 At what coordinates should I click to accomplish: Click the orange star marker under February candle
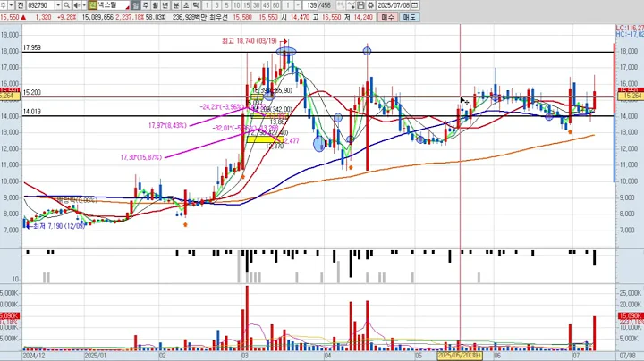pos(185,225)
